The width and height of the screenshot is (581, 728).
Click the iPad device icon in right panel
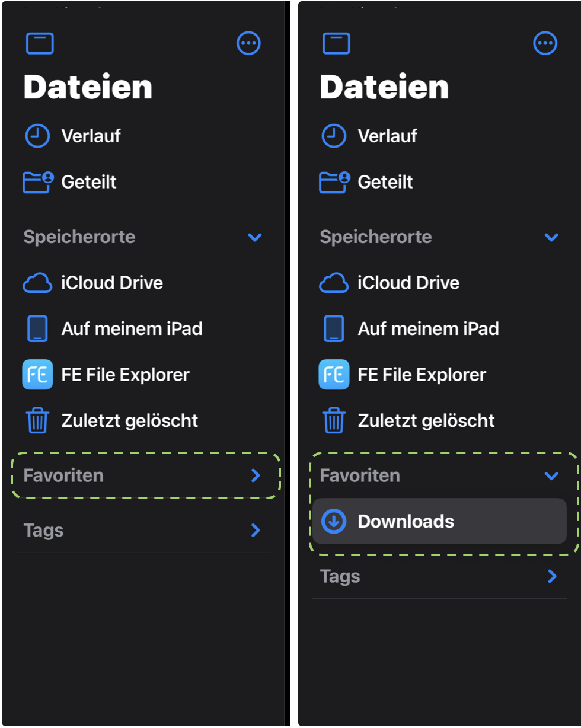(334, 328)
